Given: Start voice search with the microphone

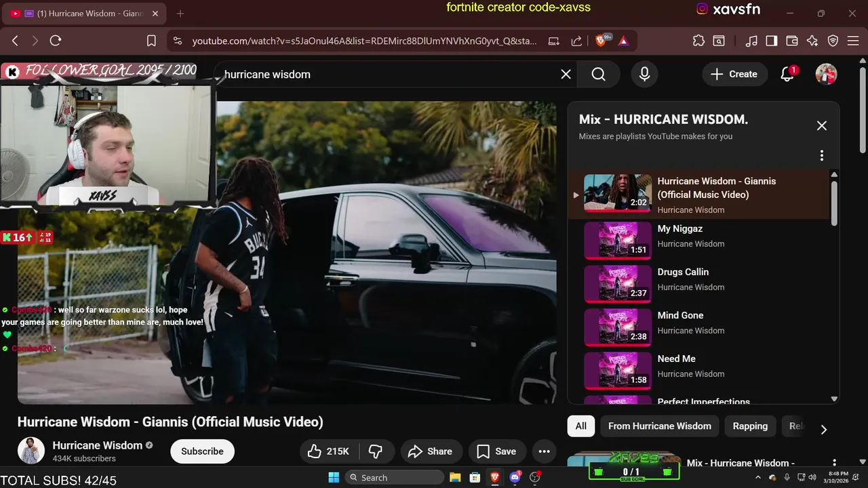Looking at the screenshot, I should coord(645,75).
